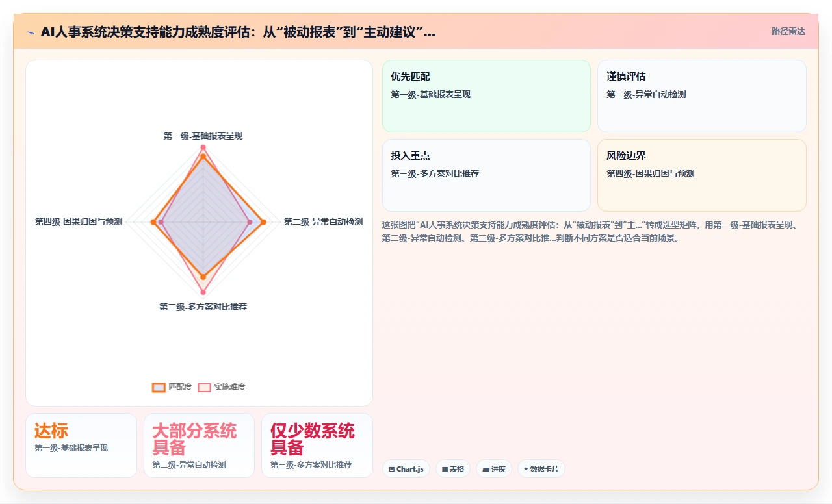The width and height of the screenshot is (832, 504).
Task: Click 第二级-异常自动检测 in 谨慎评估 card
Action: pos(646,94)
